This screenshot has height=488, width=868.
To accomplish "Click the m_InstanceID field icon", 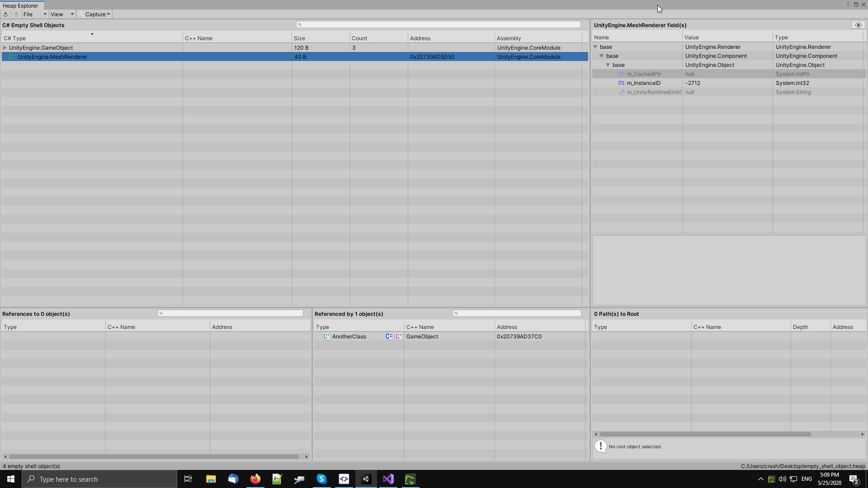I will [x=621, y=83].
